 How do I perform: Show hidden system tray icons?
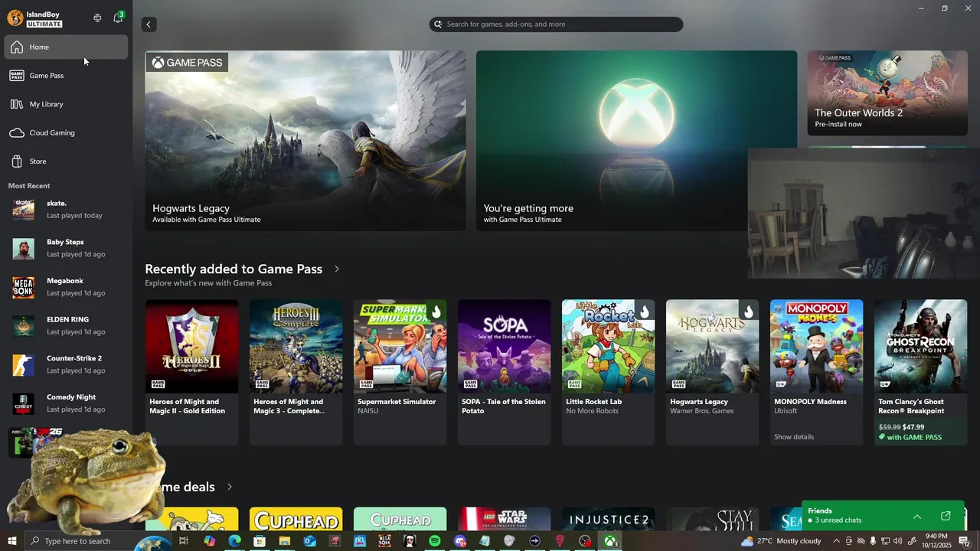click(836, 541)
